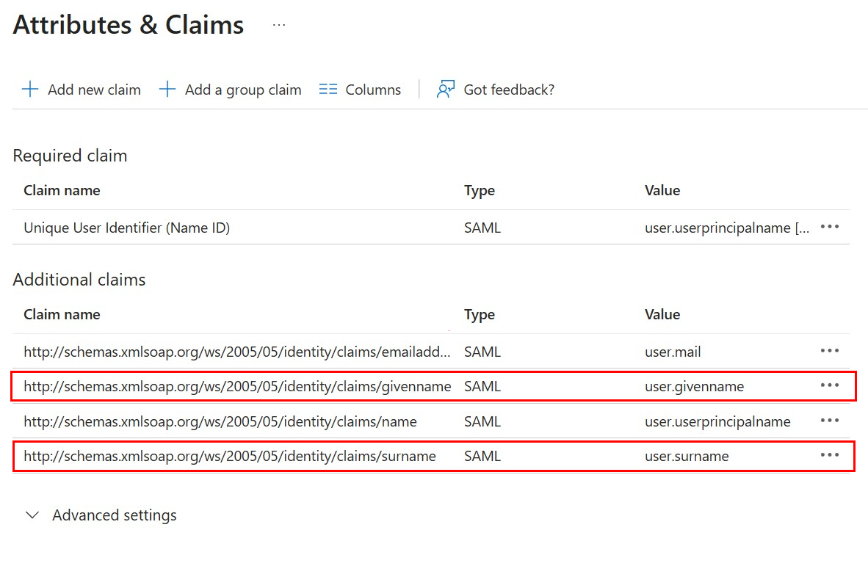Image resolution: width=868 pixels, height=588 pixels.
Task: Open the Unique User Identifier (Name ID) claim
Action: tap(126, 228)
